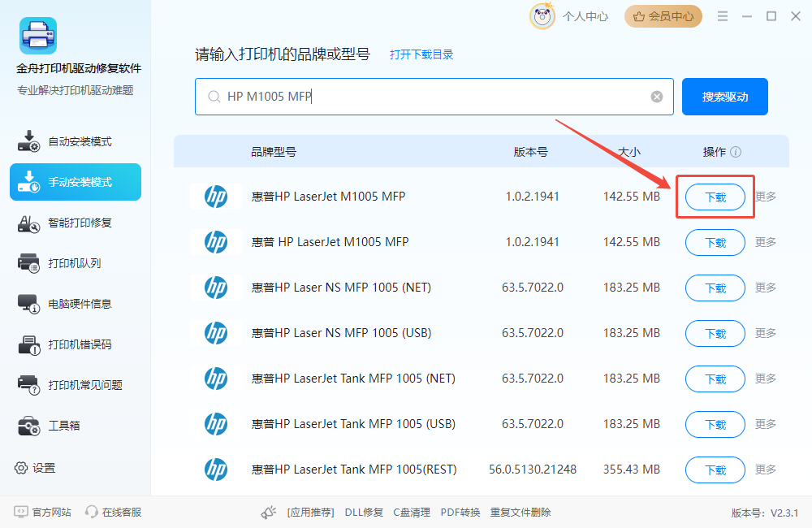
Task: Click the printer app logo icon
Action: click(x=38, y=36)
